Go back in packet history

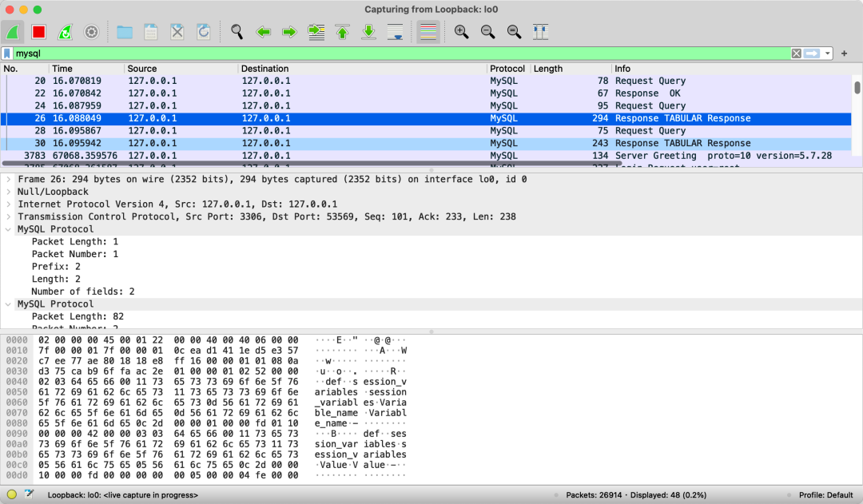click(263, 32)
